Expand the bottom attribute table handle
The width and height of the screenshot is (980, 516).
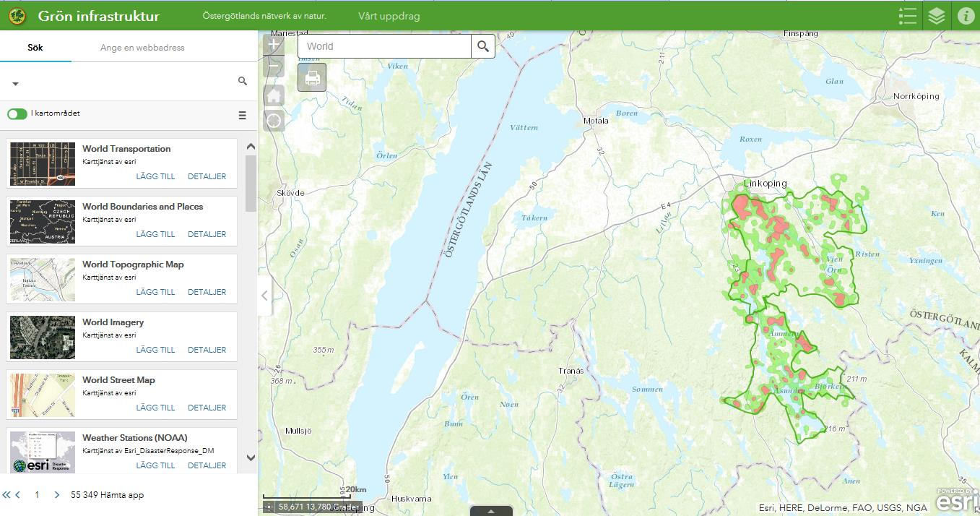[491, 511]
